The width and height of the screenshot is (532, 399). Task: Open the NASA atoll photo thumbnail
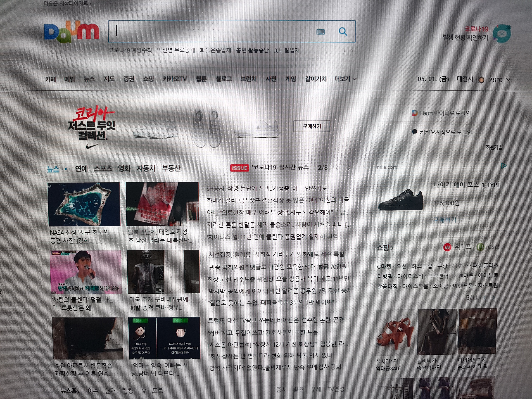tap(84, 204)
